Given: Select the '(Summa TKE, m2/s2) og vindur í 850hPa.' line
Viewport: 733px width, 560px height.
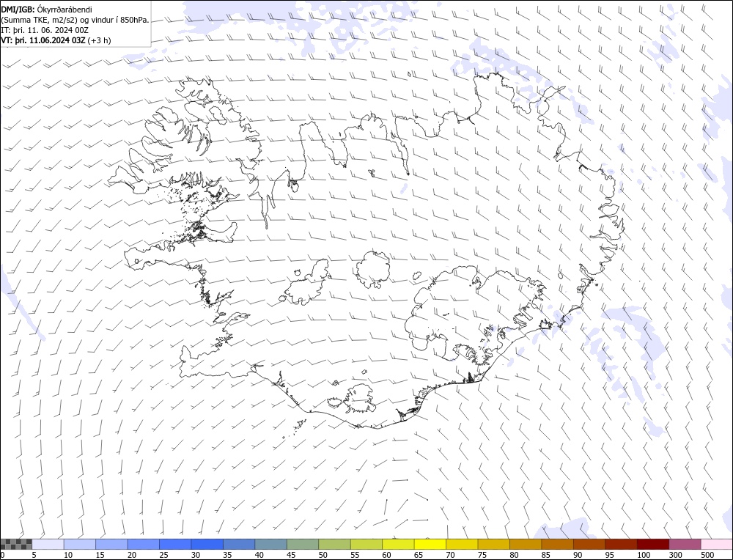Looking at the screenshot, I should coord(75,20).
